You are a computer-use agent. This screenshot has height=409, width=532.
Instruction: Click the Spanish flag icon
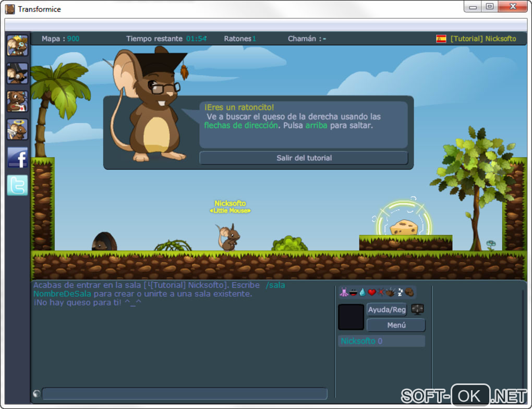[x=441, y=39]
